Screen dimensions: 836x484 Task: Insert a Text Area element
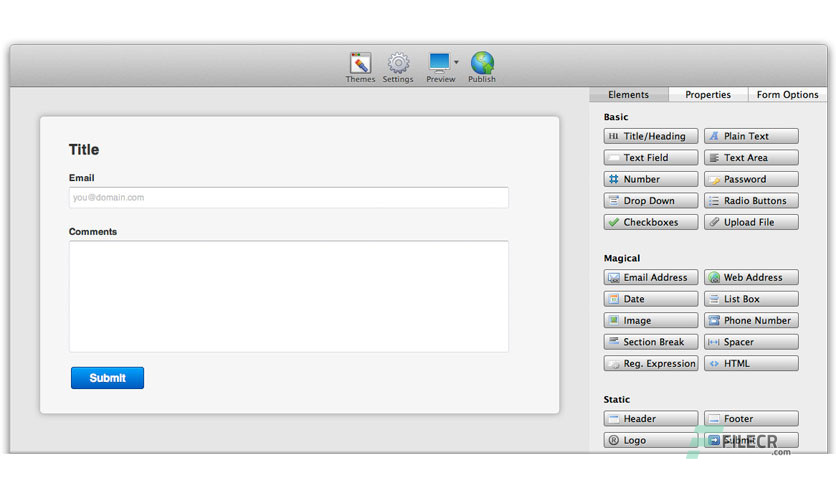[x=751, y=158]
